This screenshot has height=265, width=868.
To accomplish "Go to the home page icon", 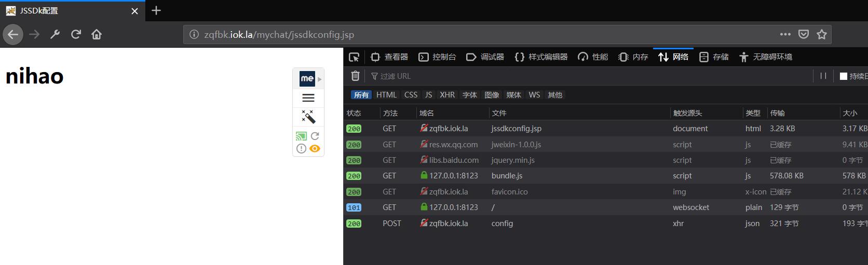I will click(97, 35).
